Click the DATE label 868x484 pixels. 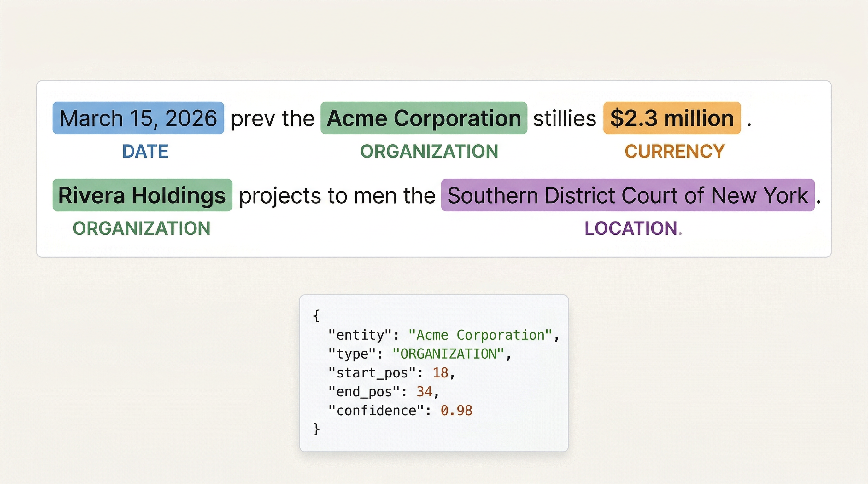(x=145, y=152)
